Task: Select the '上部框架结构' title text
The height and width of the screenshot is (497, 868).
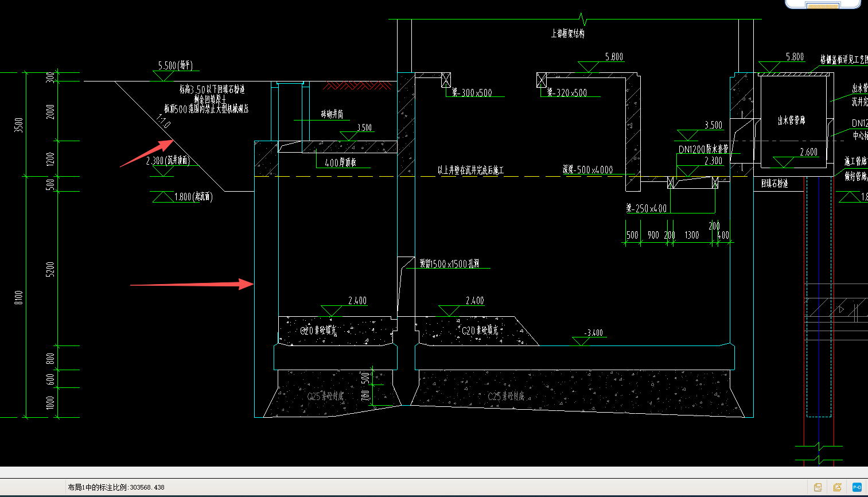Action: 568,34
